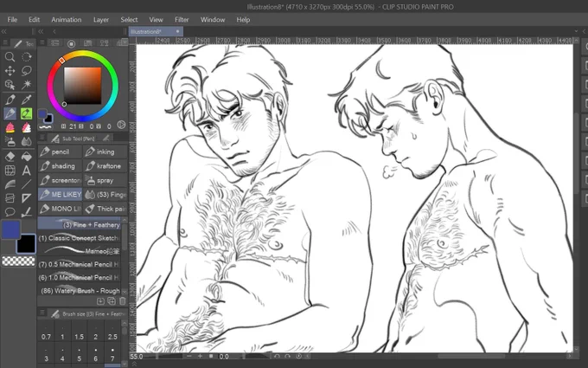The width and height of the screenshot is (588, 368).
Task: Select the Move layer tool
Action: pos(10,71)
